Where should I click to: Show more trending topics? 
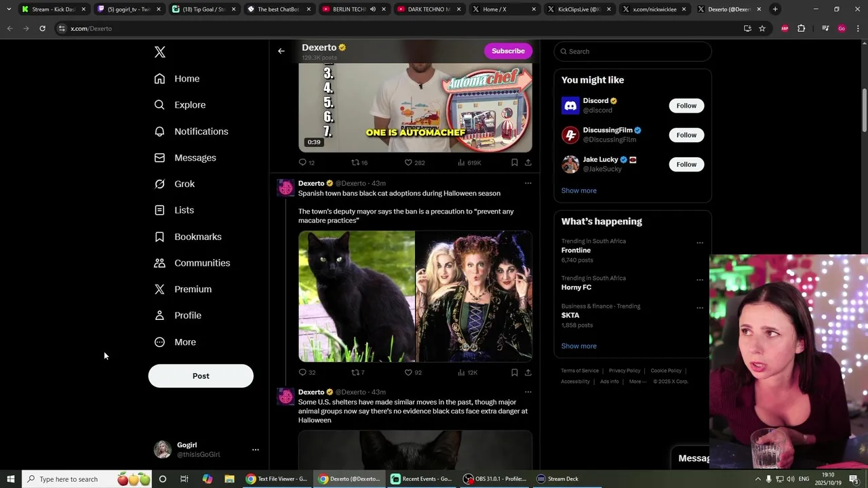(x=579, y=346)
